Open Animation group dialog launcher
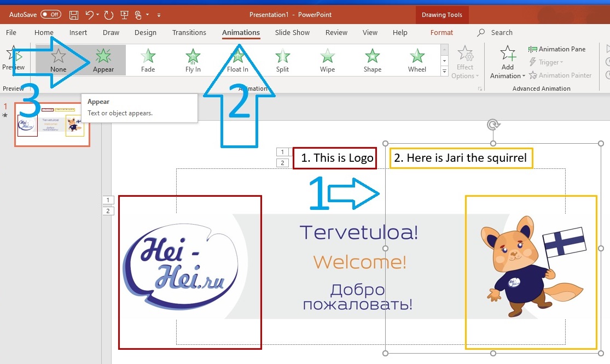Image resolution: width=610 pixels, height=364 pixels. tap(480, 89)
